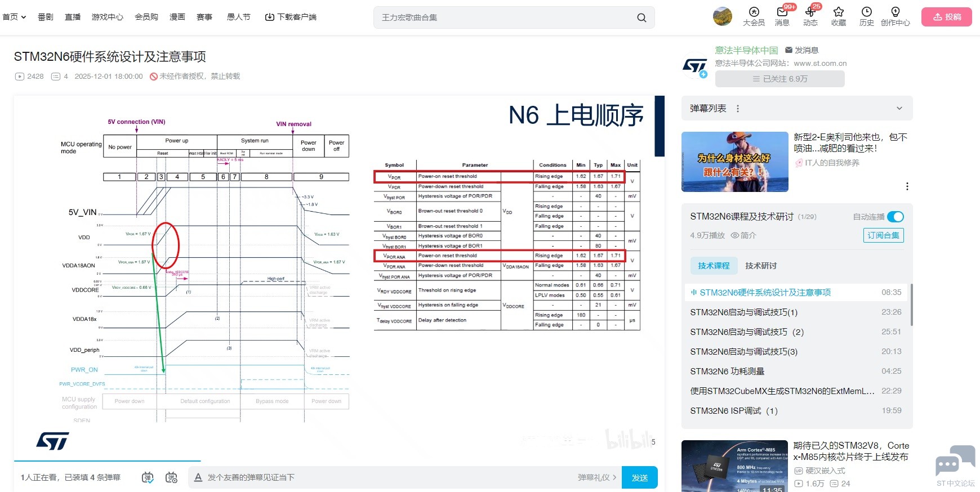The image size is (980, 492).
Task: Open the 收藏 favorites star icon
Action: pos(838,12)
